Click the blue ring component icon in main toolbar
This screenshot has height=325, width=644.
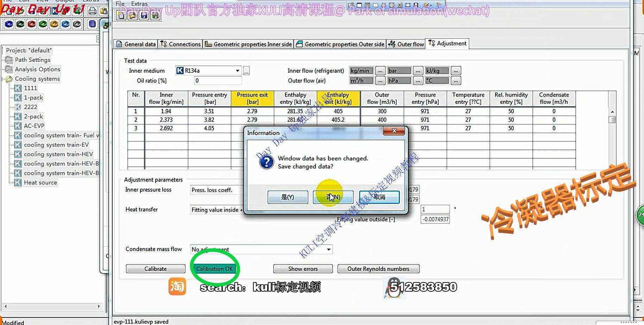(9, 24)
